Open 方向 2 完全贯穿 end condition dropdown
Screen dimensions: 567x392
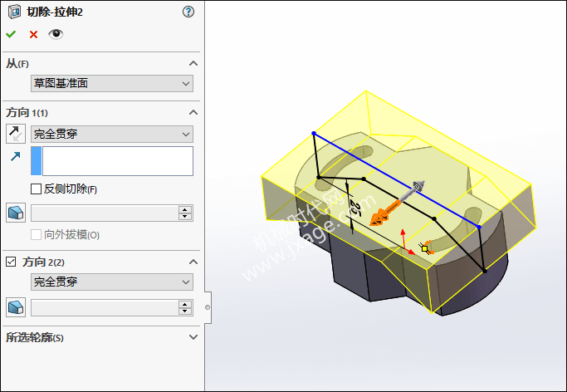point(112,282)
